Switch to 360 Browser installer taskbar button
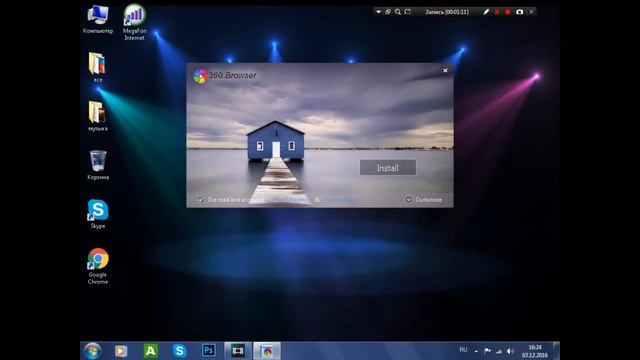 [x=267, y=351]
